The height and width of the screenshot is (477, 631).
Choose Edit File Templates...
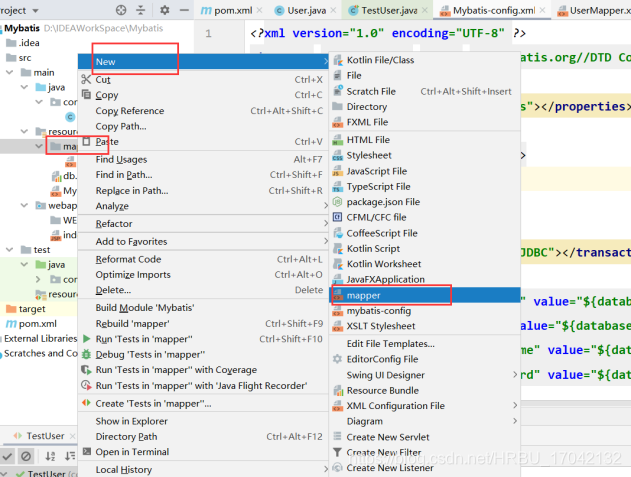(425, 344)
